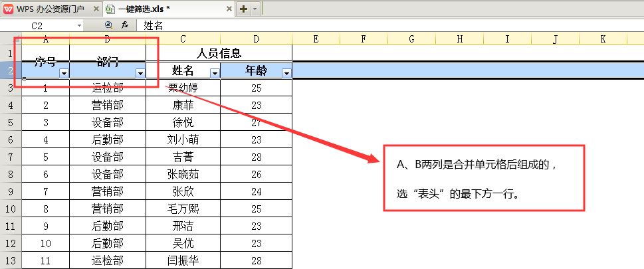644x269 pixels.
Task: Select row 12 header
Action: [11, 243]
